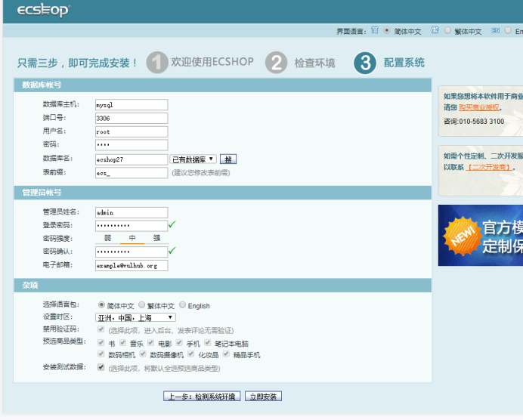Screen dimensions: 523x420
Task: Click the 密码确认 input field
Action: click(132, 252)
